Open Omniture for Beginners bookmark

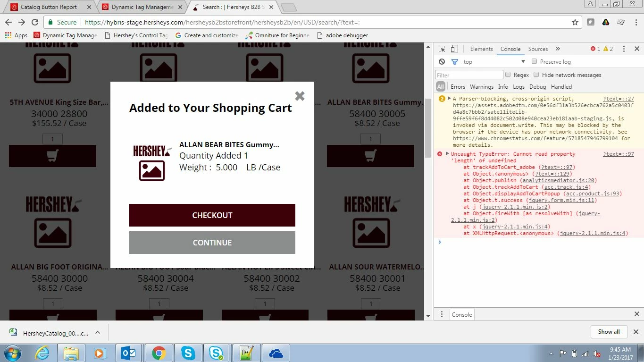277,35
